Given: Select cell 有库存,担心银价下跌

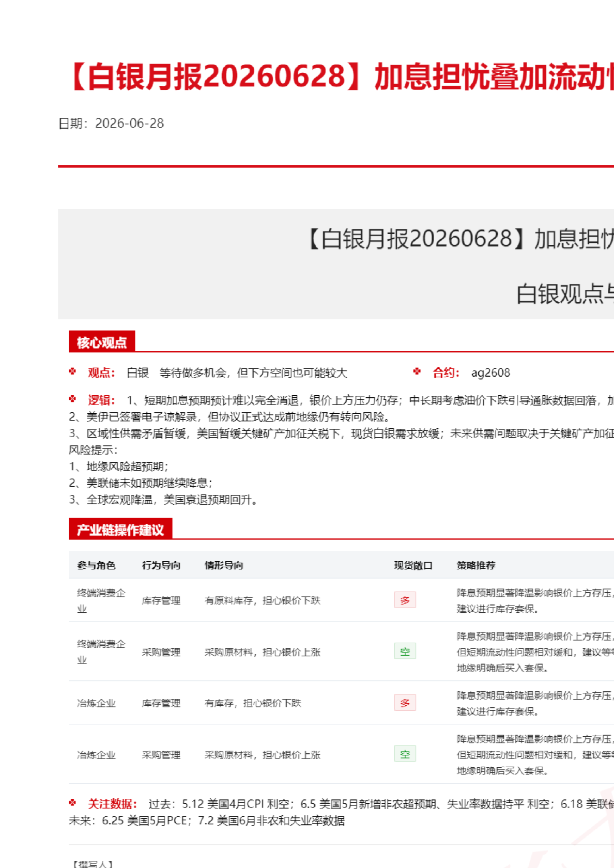Looking at the screenshot, I should [253, 703].
